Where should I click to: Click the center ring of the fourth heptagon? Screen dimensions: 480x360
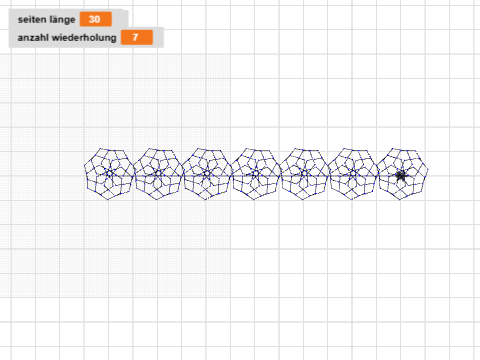coord(256,173)
